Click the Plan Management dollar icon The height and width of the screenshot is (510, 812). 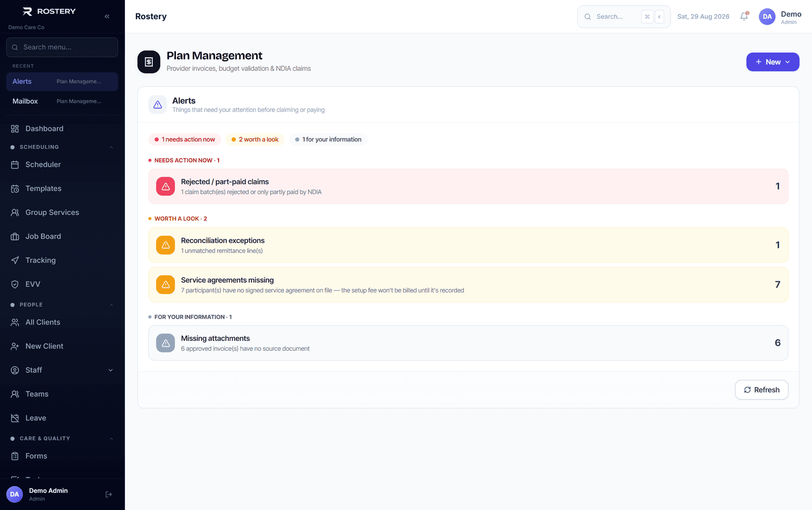coord(149,62)
